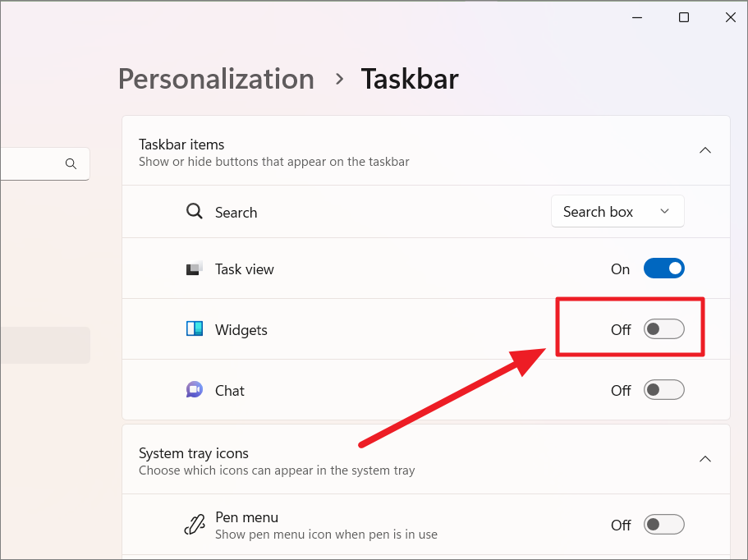Click the Widgets icon
This screenshot has height=560, width=748.
(x=194, y=329)
